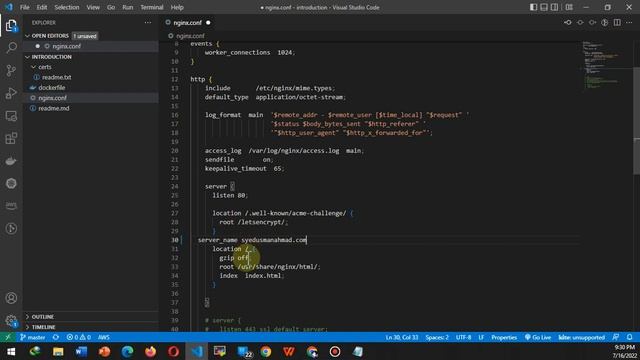Screen dimensions: 640x360
Task: Select the nginx.conf editor tab
Action: pos(187,23)
